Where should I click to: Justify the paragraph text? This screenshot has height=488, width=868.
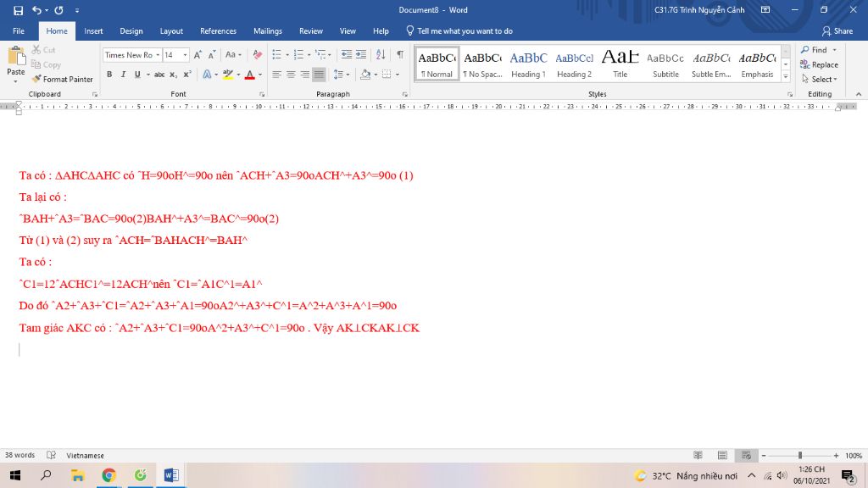[x=319, y=75]
